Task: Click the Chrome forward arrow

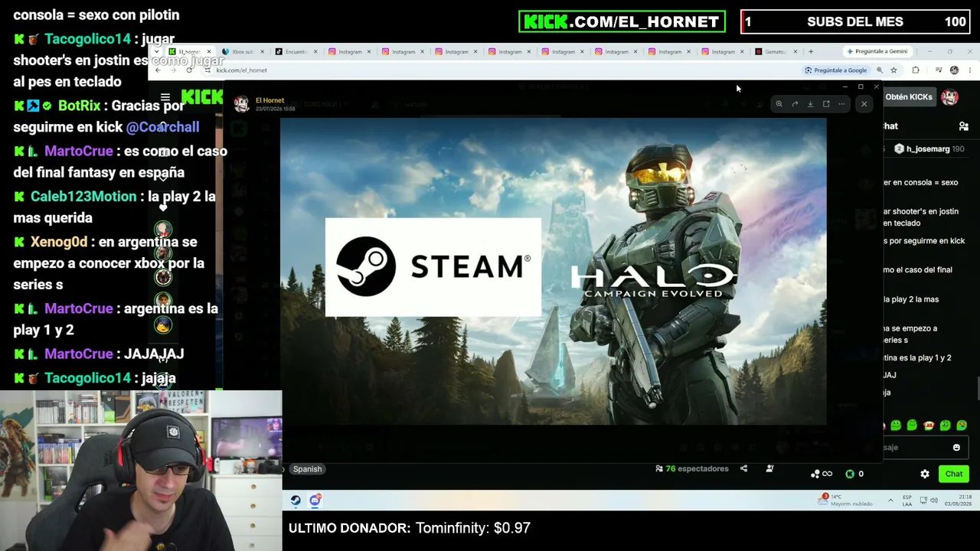Action: coord(174,70)
